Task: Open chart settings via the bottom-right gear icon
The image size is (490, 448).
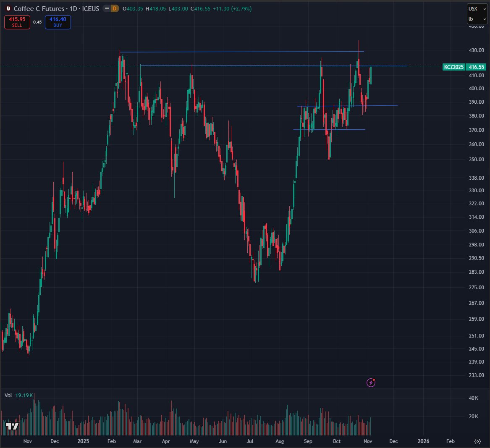Action: click(x=477, y=442)
